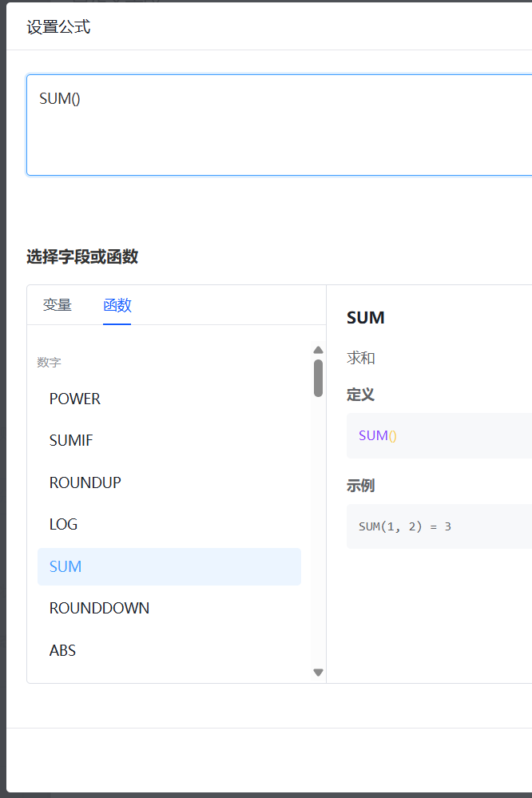Switch to the 变量 tab

[x=57, y=305]
